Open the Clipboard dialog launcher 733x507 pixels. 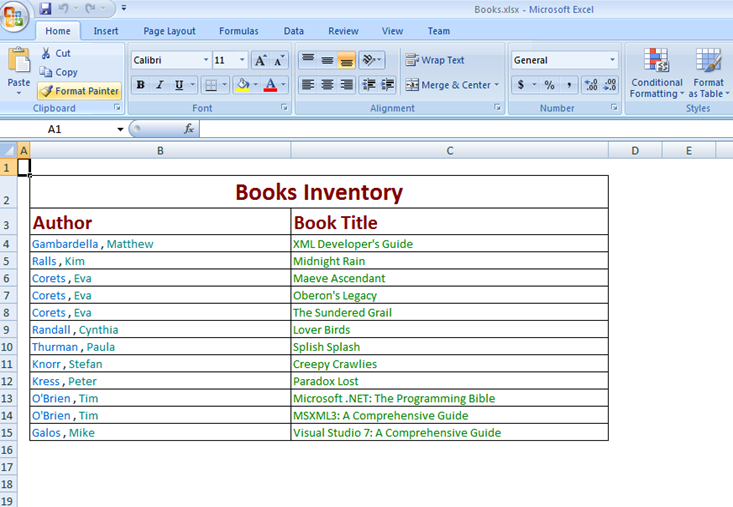(x=117, y=108)
